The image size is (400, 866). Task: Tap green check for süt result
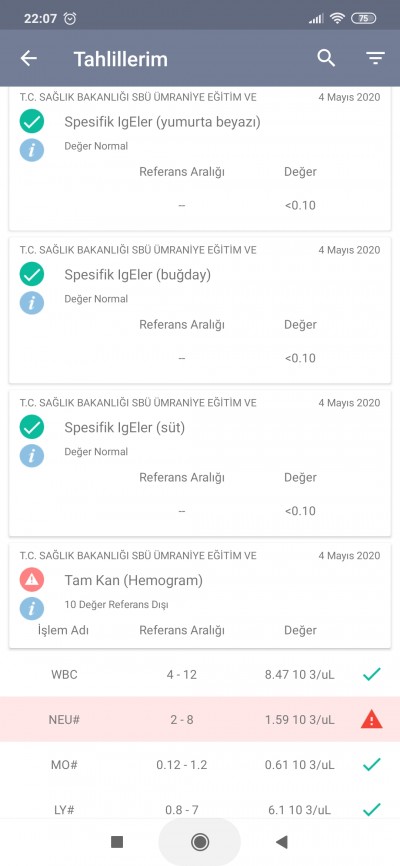[32, 427]
